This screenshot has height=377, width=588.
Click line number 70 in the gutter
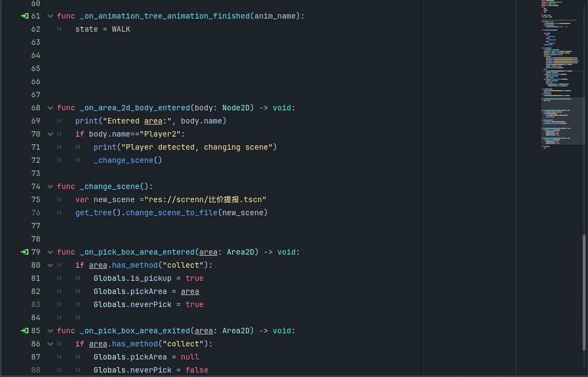pos(36,134)
